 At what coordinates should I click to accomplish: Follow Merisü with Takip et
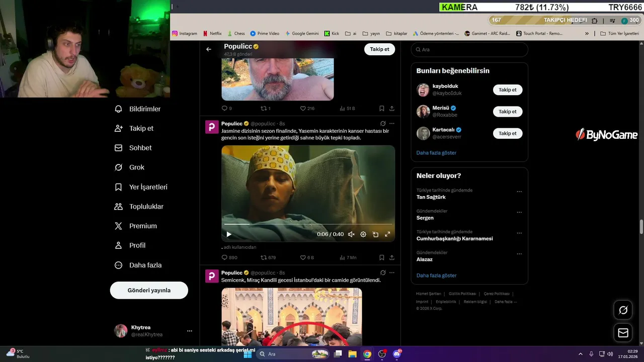(x=508, y=112)
